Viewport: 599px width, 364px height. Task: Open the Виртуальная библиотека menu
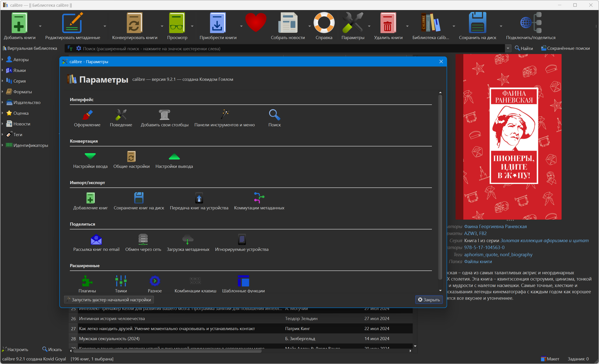click(30, 48)
